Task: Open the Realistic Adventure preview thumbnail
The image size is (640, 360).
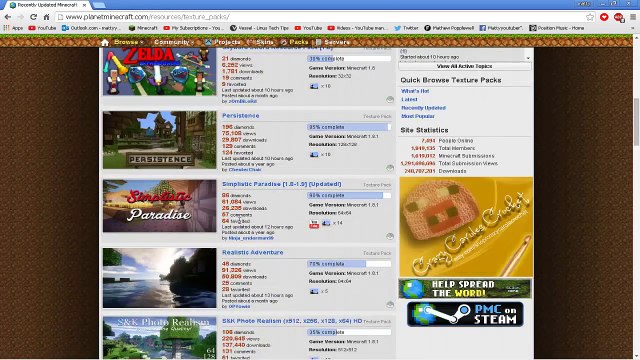Action: 160,278
